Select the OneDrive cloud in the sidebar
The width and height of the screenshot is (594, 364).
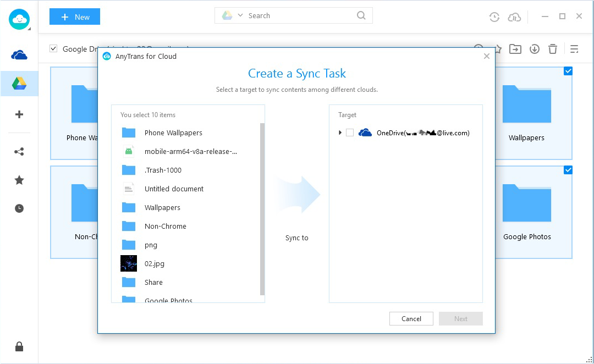click(19, 56)
